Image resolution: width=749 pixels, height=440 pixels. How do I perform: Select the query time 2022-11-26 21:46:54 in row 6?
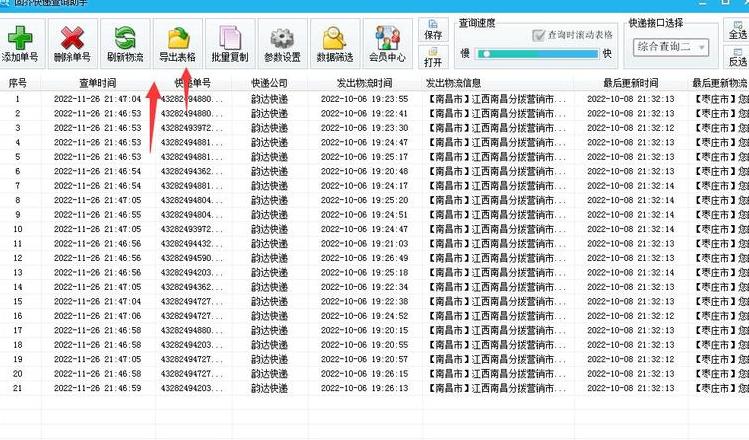tap(97, 172)
